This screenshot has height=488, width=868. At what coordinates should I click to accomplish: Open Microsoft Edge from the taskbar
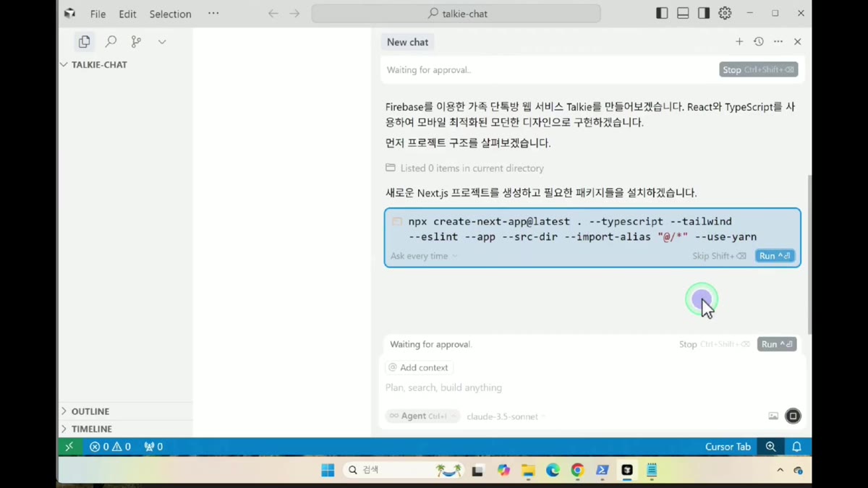[553, 471]
